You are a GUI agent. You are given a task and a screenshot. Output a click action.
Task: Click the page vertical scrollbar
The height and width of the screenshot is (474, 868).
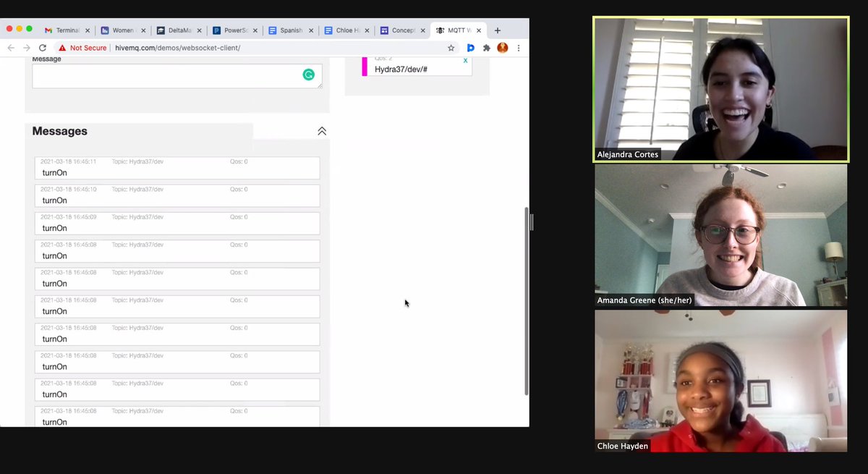[526, 301]
